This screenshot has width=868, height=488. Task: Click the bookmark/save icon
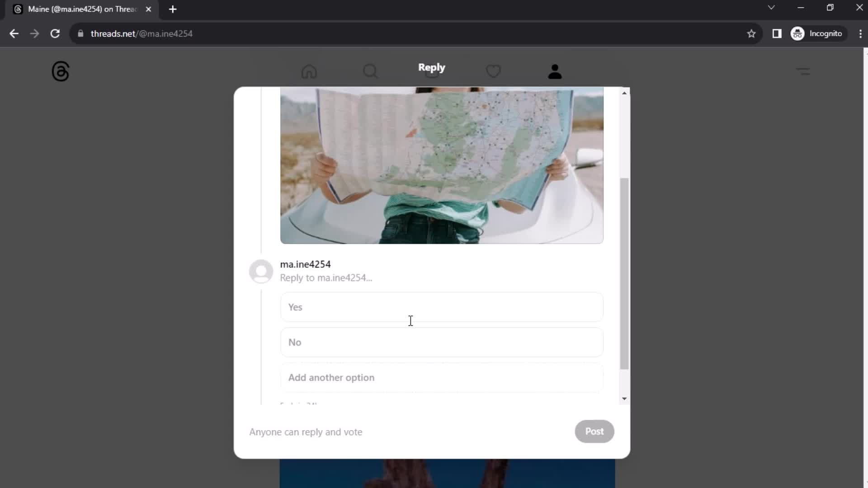[x=751, y=33]
